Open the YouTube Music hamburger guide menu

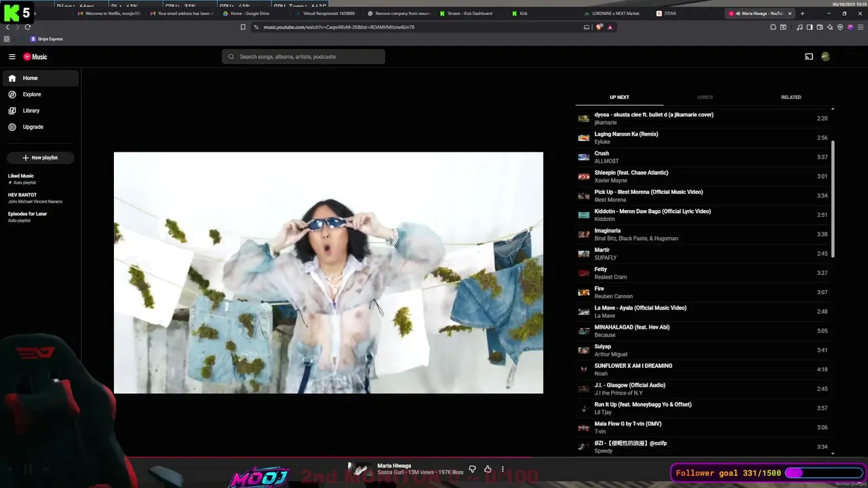pyautogui.click(x=12, y=57)
